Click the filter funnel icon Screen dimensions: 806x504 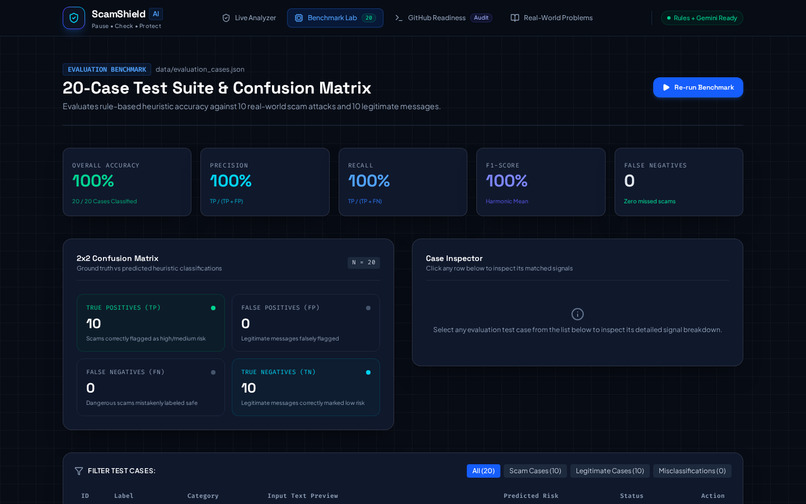tap(79, 471)
